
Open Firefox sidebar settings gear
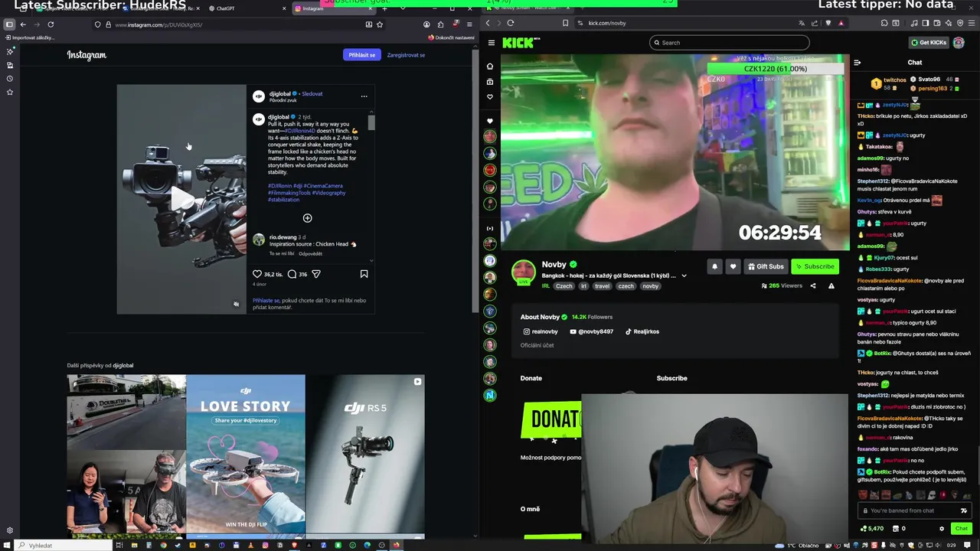pos(10,530)
